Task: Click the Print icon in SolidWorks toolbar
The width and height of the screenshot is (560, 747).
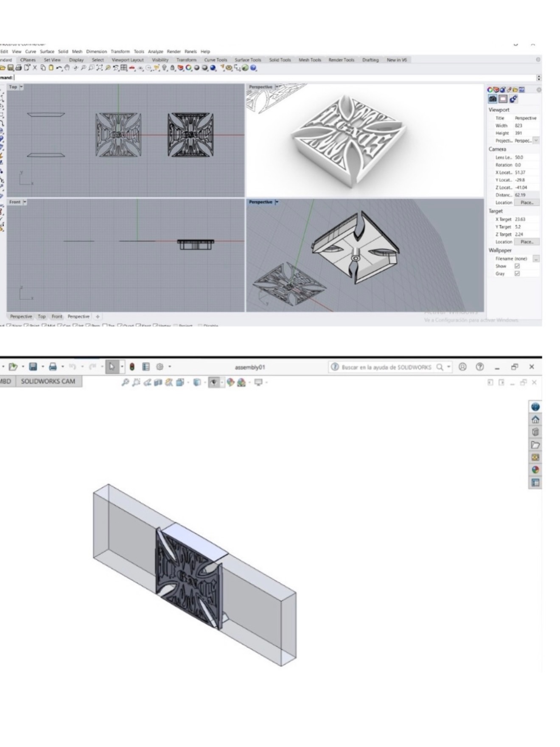Action: tap(53, 367)
